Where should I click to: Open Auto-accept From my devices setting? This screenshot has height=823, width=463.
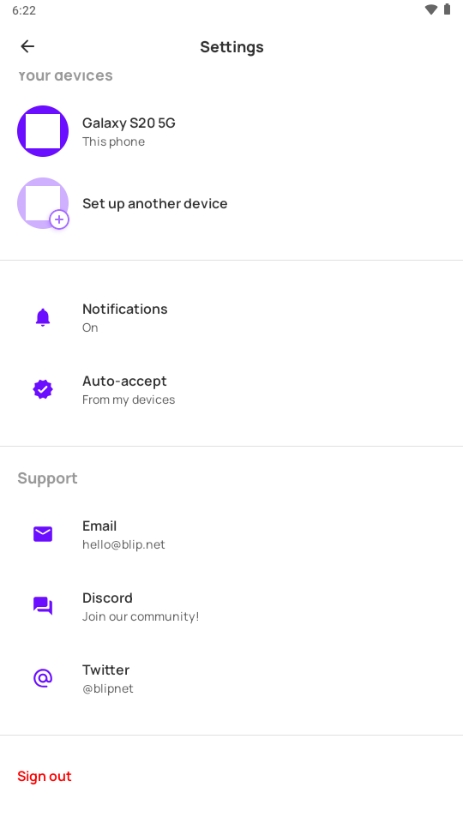232,389
